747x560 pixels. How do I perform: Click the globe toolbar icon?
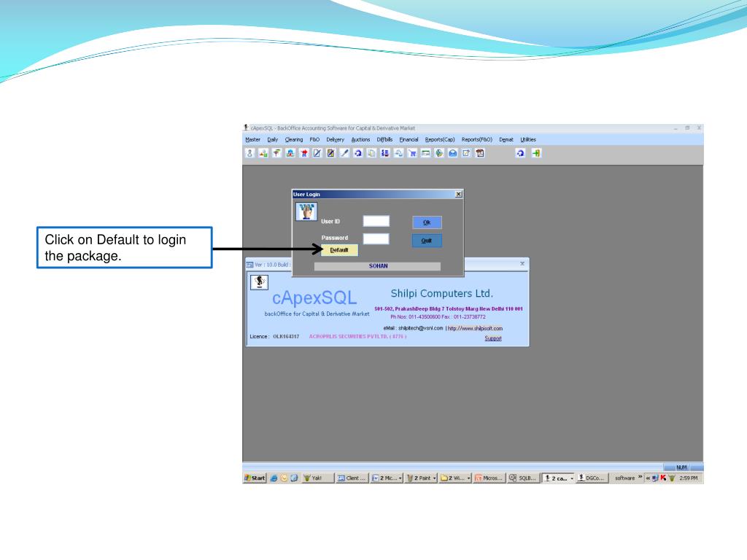click(441, 153)
